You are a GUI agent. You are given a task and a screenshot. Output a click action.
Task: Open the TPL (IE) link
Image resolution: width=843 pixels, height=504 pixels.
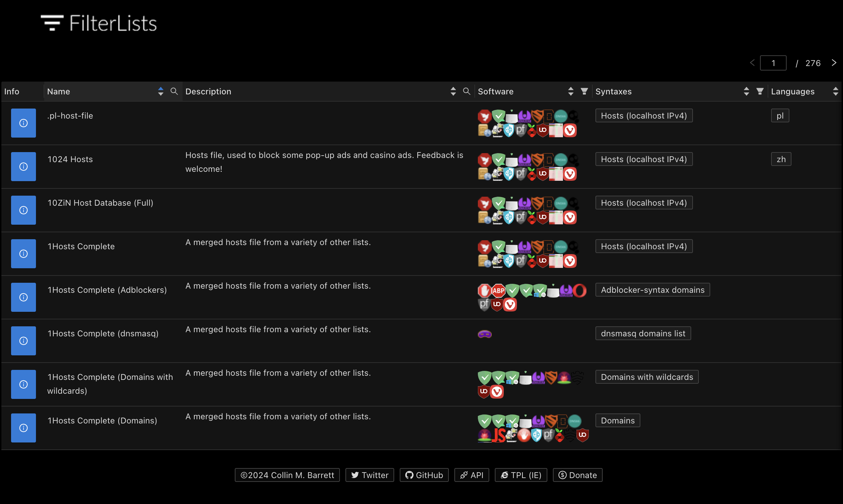[x=521, y=475]
